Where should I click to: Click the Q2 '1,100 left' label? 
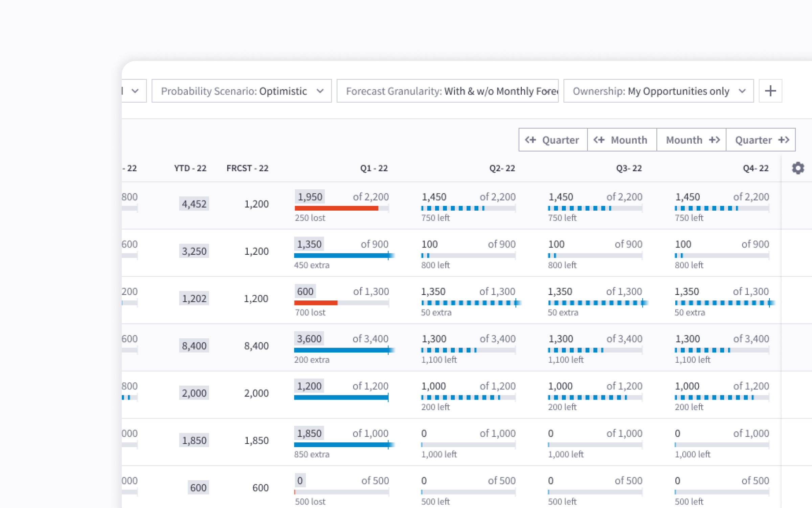coord(439,360)
